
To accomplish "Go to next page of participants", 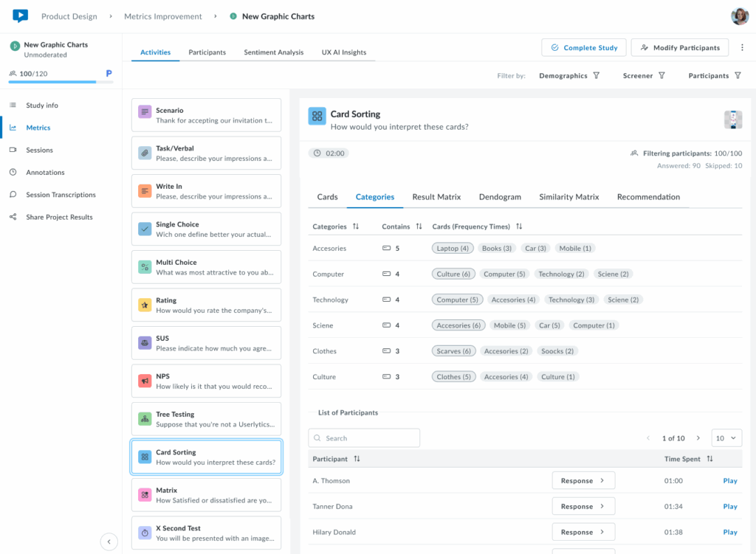I will pos(698,438).
